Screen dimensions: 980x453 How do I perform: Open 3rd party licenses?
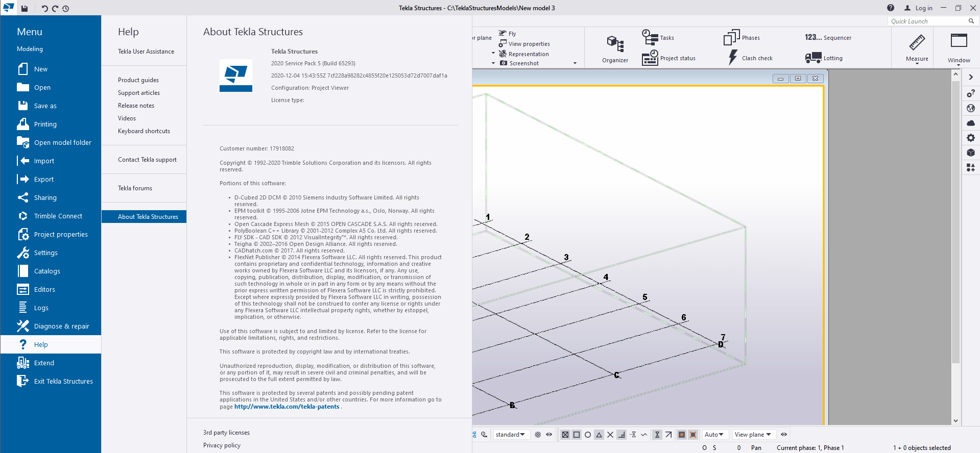tap(226, 433)
